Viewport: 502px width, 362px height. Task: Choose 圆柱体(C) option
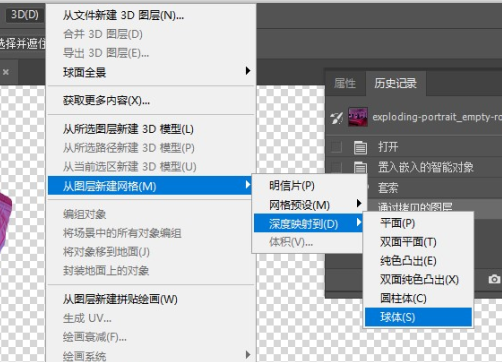pyautogui.click(x=418, y=298)
